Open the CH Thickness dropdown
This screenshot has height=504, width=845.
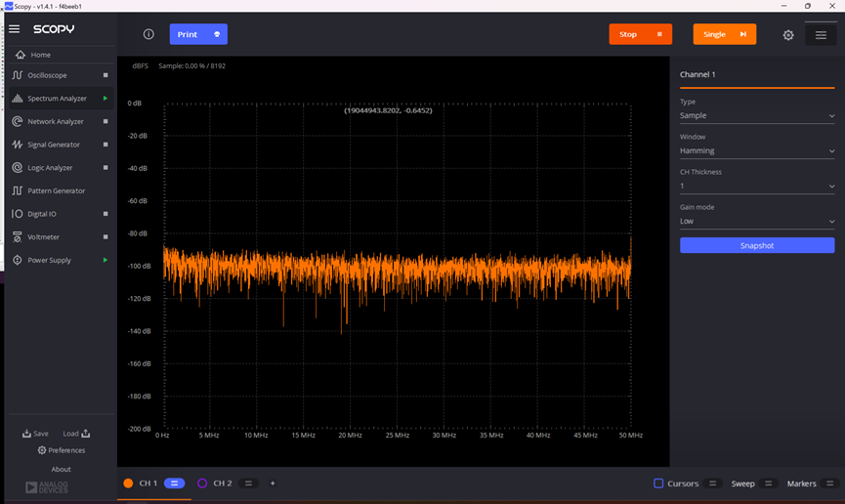coord(757,186)
